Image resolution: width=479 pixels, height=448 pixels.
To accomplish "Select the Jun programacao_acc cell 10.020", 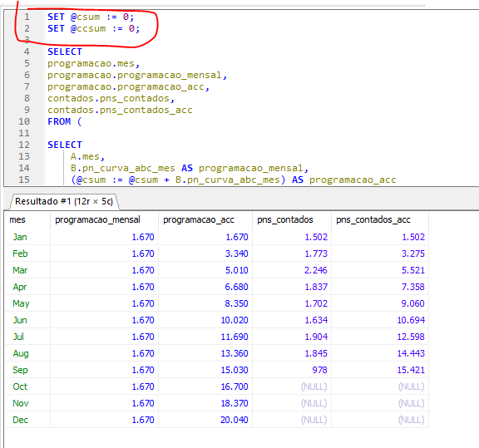I will coord(205,320).
